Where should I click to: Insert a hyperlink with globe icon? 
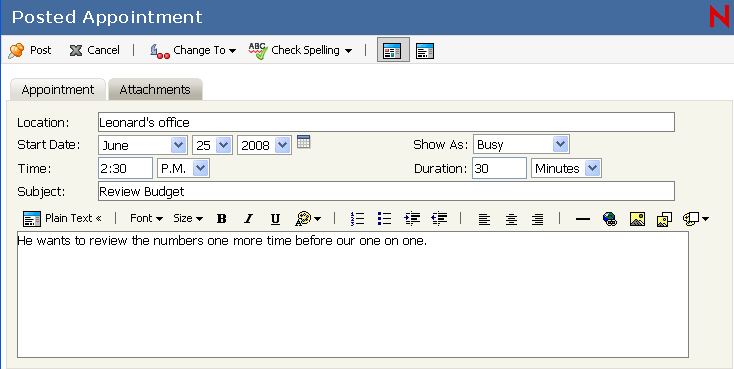tap(610, 219)
